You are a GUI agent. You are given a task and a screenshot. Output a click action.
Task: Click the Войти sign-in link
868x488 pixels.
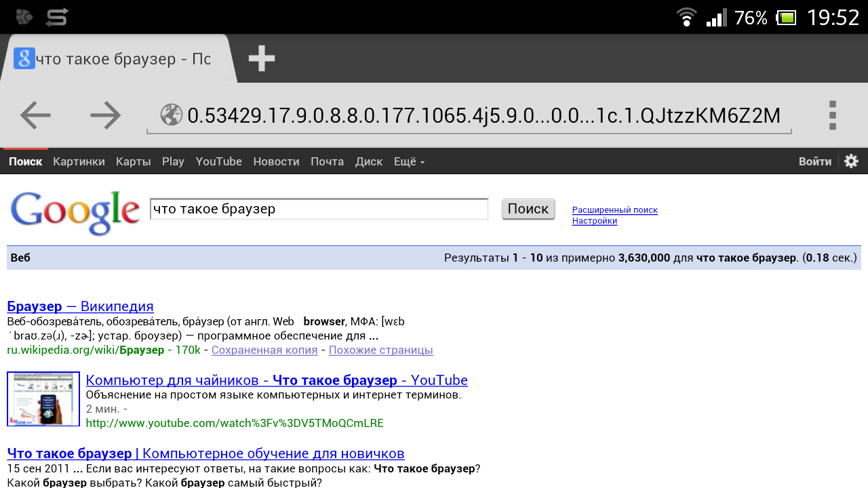(815, 161)
